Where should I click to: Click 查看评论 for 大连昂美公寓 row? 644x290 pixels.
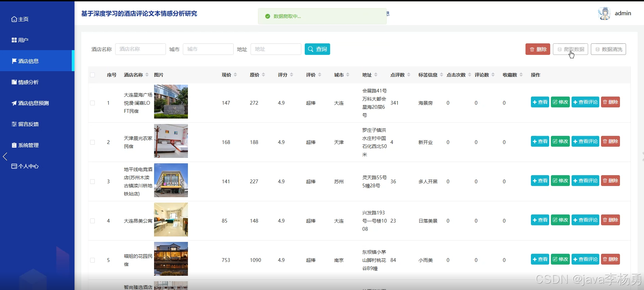click(585, 220)
